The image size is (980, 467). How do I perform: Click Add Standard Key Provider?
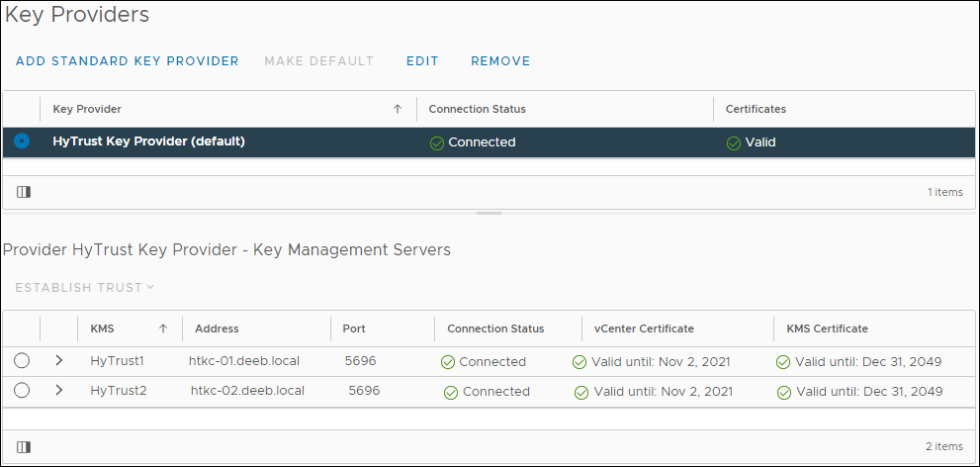tap(128, 61)
